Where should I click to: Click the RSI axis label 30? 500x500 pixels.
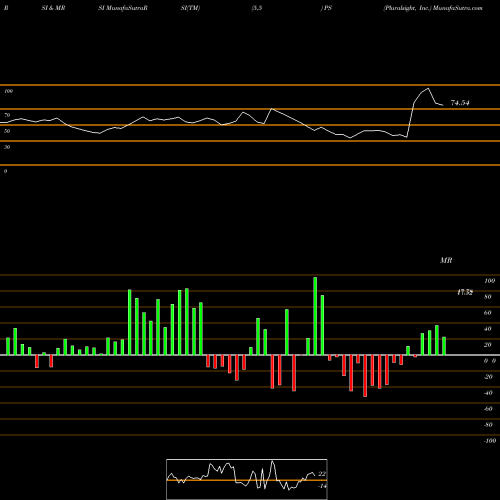[x=7, y=147]
